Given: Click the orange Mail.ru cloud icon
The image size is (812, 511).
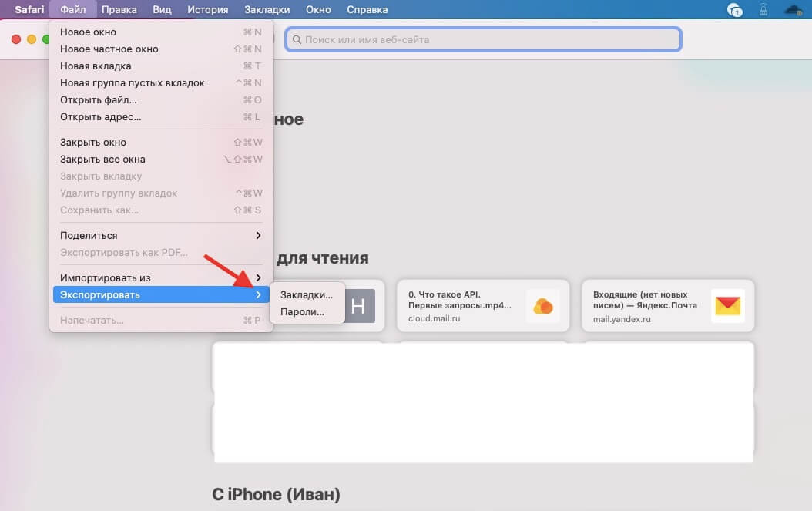Looking at the screenshot, I should pos(542,306).
